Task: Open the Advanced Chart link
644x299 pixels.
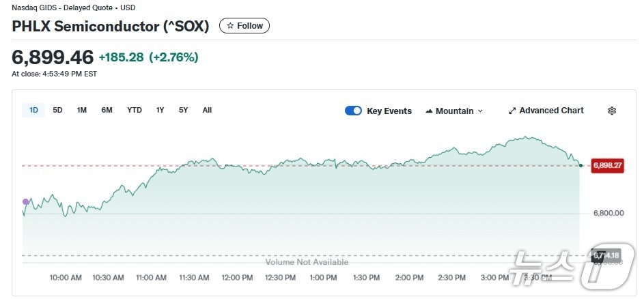Action: (x=550, y=111)
